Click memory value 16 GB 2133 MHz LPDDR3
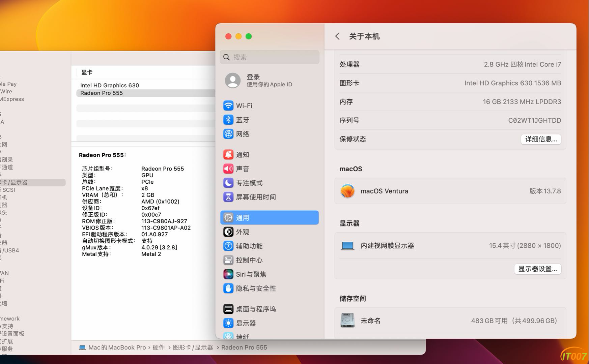This screenshot has height=364, width=589. pos(522,102)
